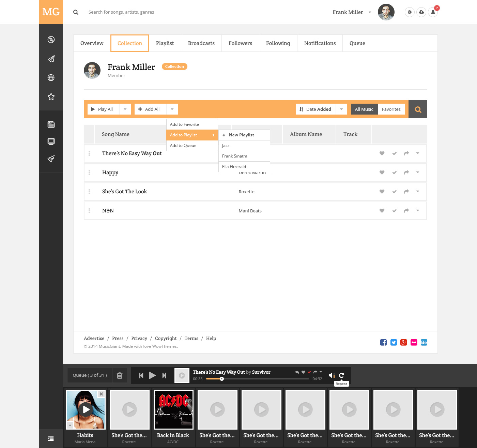Open notifications bell showing 2 alerts
This screenshot has width=477, height=448.
(433, 12)
